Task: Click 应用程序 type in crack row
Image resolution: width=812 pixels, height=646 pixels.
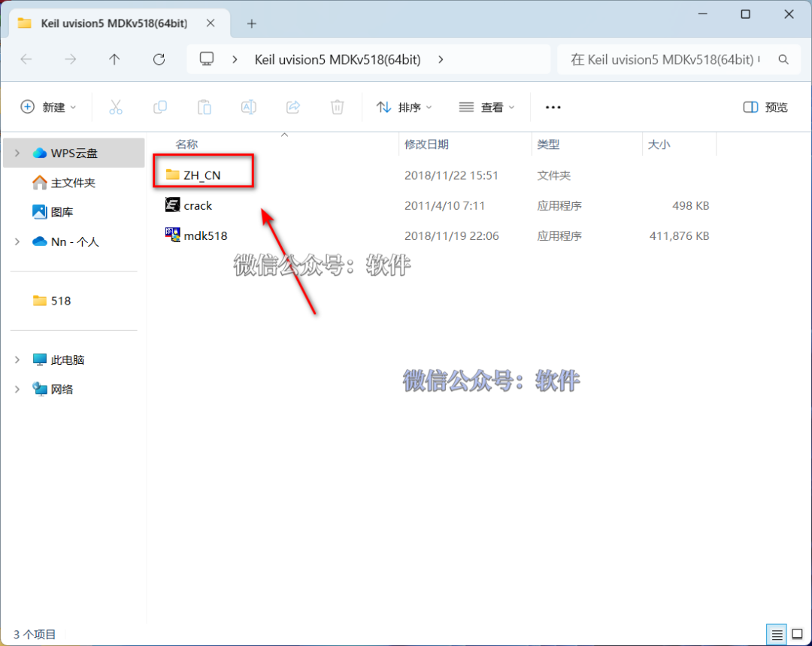Action: tap(559, 205)
